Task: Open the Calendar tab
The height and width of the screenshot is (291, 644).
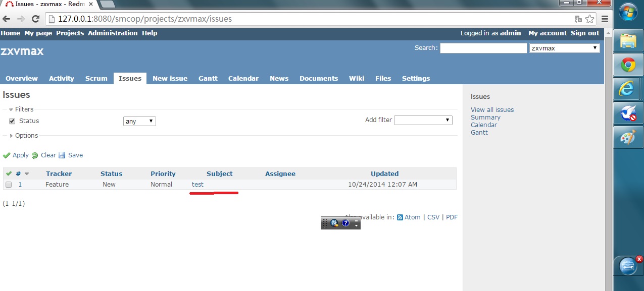Action: point(243,78)
